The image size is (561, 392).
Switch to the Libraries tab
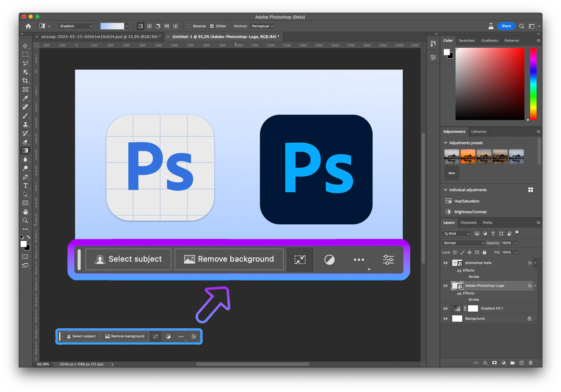pos(479,132)
